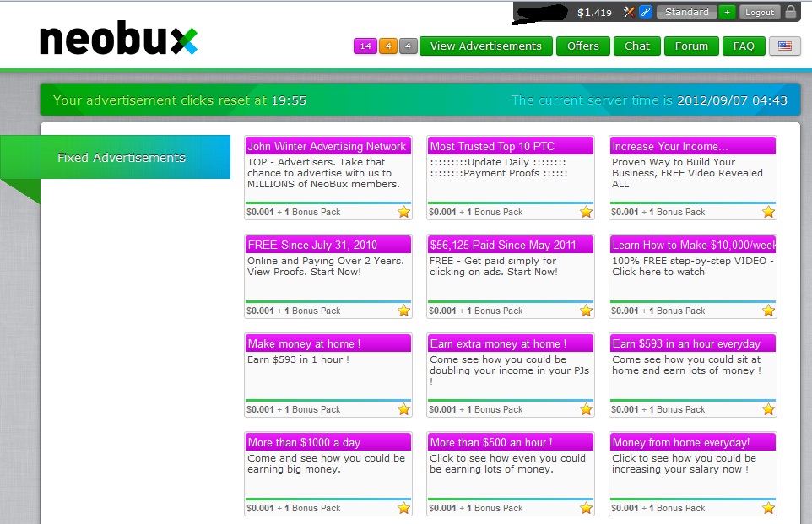The image size is (812, 524).
Task: Open More than $500 an hour ad title
Action: tap(491, 443)
